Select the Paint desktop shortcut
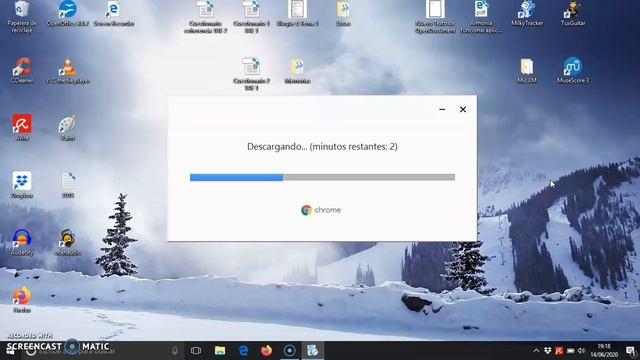The image size is (640, 360). [x=68, y=128]
